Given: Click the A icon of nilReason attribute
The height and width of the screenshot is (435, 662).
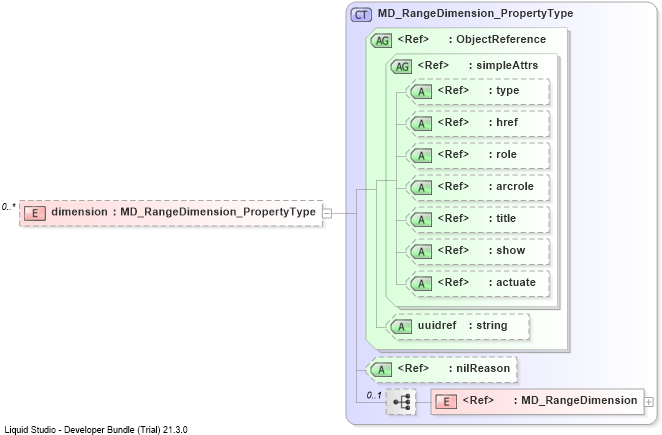Looking at the screenshot, I should pos(381,370).
